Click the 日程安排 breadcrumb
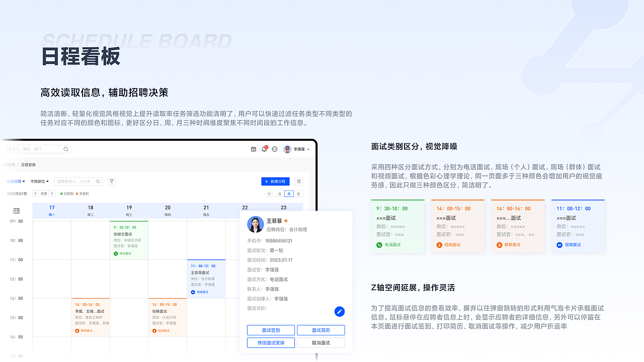Viewport: 644px width, 362px height. point(28,165)
